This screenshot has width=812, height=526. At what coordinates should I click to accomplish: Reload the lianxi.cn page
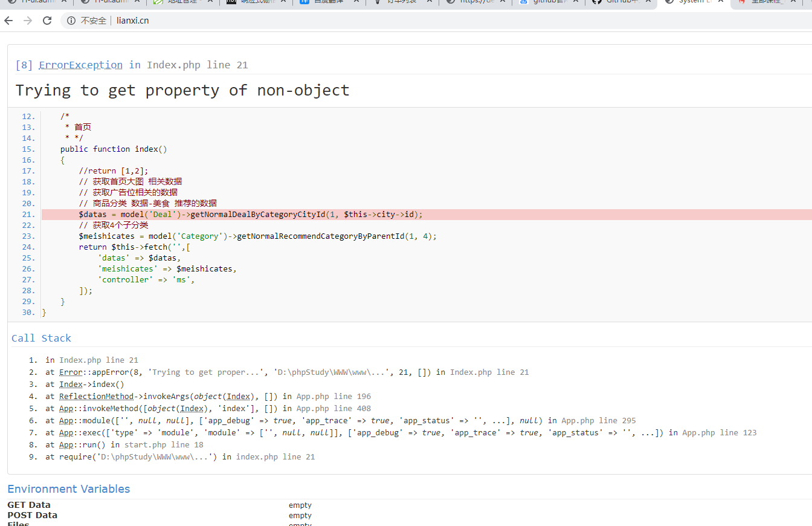47,21
